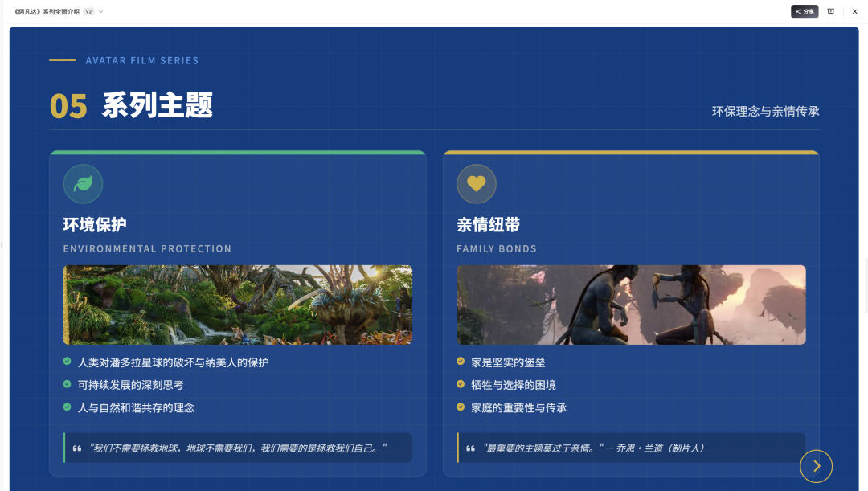
Task: Click the FAMILY BONDS subtitle
Action: (497, 249)
